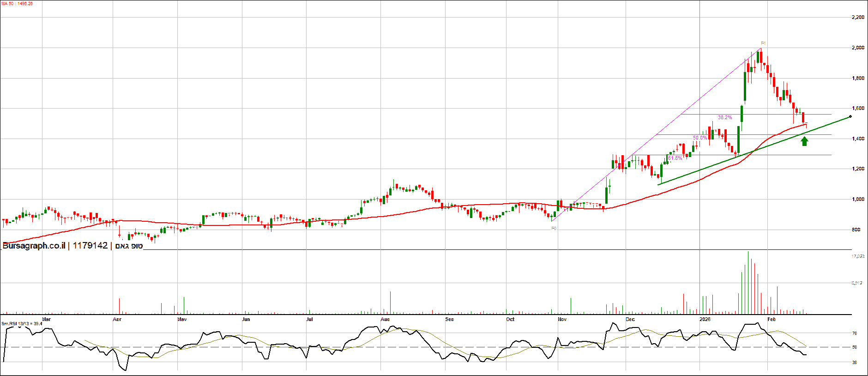Image resolution: width=868 pixels, height=376 pixels.
Task: Click the 2,000 price axis label
Action: tap(858, 48)
